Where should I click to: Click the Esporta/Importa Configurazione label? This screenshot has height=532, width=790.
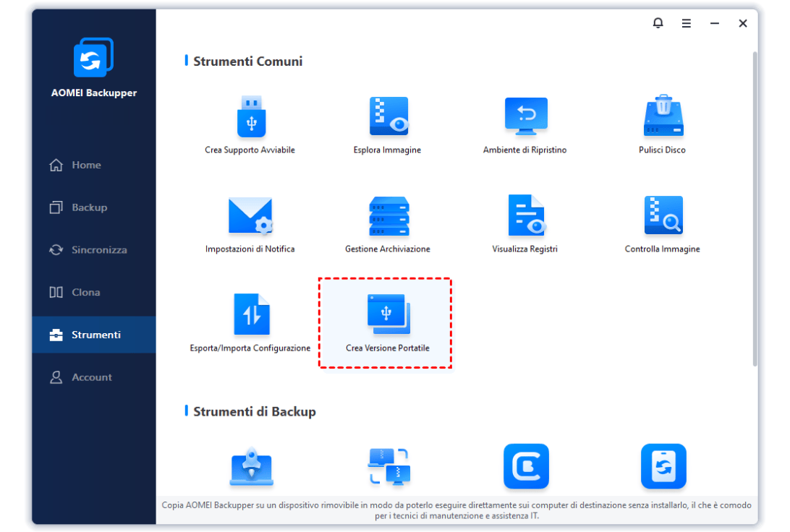[250, 348]
